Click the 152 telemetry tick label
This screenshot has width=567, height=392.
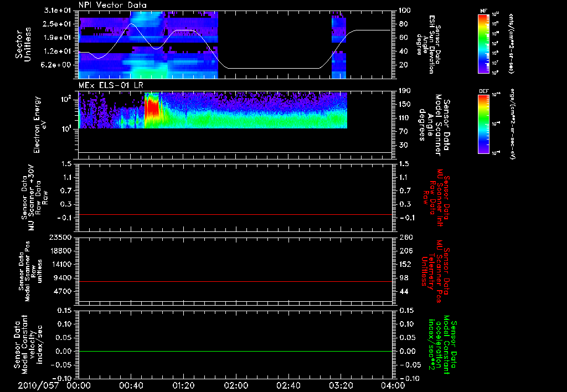coord(406,264)
